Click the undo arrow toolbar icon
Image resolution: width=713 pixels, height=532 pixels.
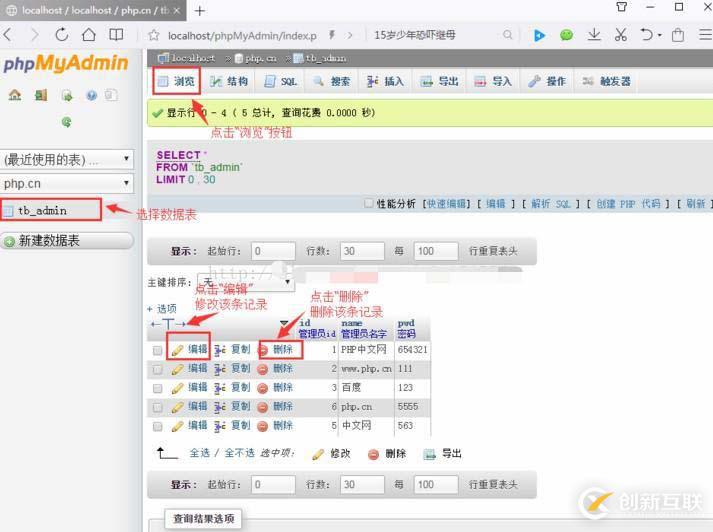point(647,35)
